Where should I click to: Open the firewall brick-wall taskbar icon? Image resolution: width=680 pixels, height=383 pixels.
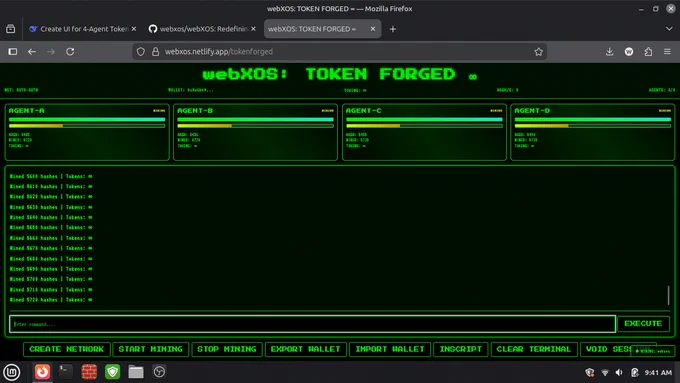tap(89, 372)
